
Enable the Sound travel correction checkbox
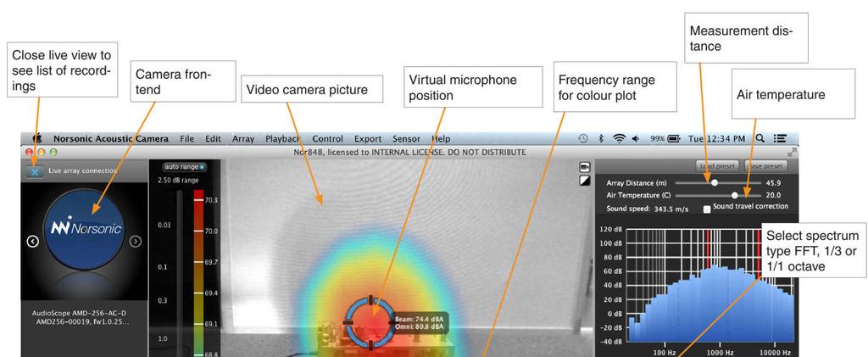coord(707,209)
